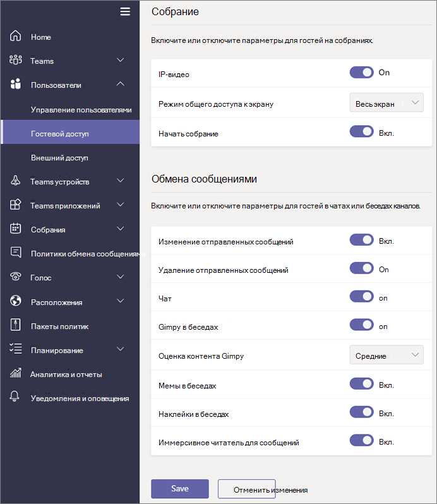437x504 pixels.
Task: Select Внешний доступ in sidebar
Action: point(59,157)
